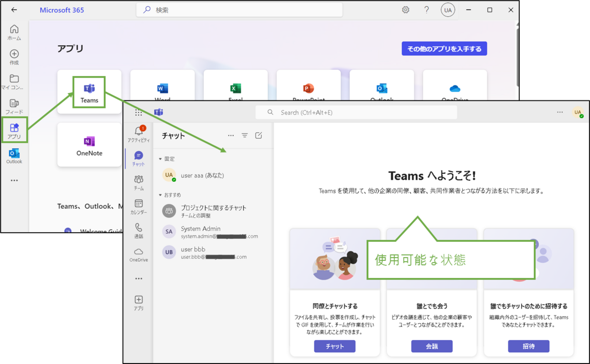Image resolution: width=590 pixels, height=364 pixels.
Task: Open Outlook from Microsoft 365 sidebar
Action: click(14, 156)
